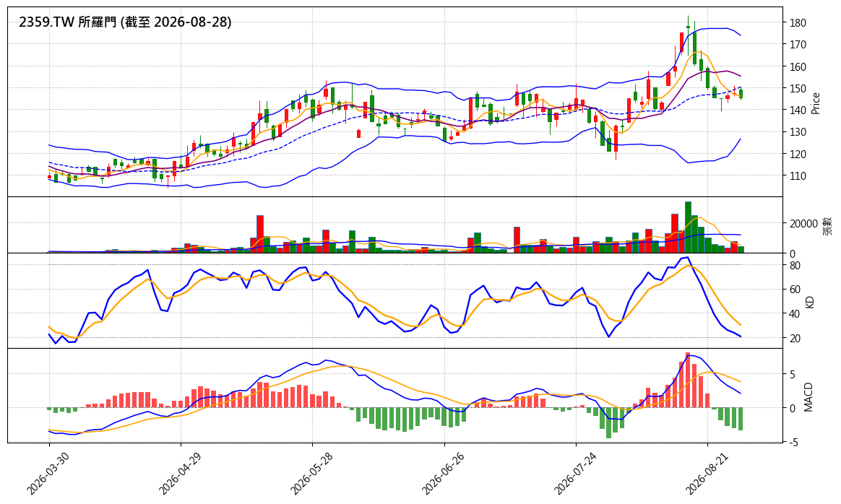Click the 20 tick on KD axis
This screenshot has width=841, height=504.
point(795,339)
